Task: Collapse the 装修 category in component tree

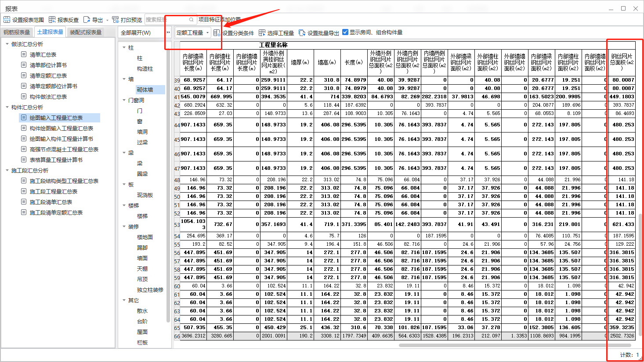Action: click(124, 226)
